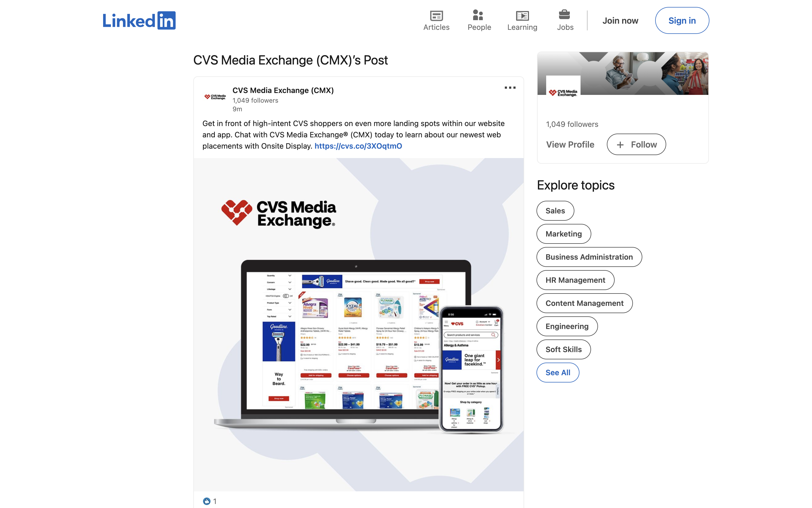
Task: Open the Learning navigation icon
Action: pos(522,20)
